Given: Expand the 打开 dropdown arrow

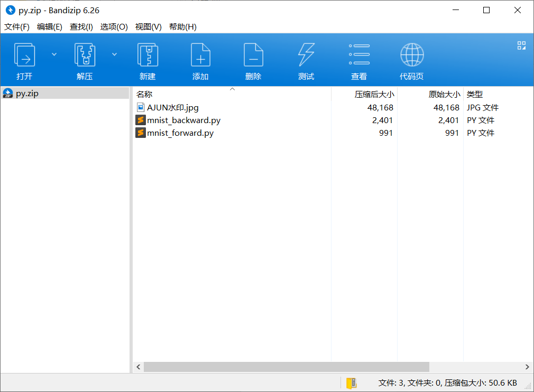Looking at the screenshot, I should tap(53, 54).
